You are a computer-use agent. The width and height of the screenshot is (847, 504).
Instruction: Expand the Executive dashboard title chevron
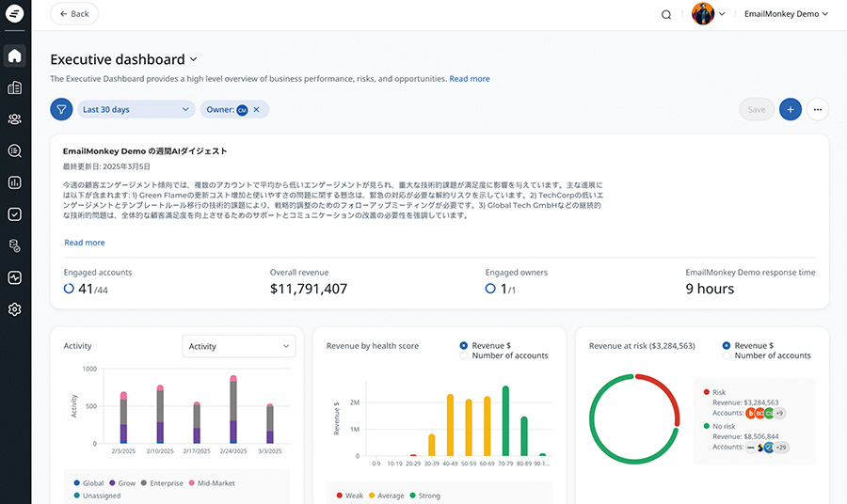194,59
